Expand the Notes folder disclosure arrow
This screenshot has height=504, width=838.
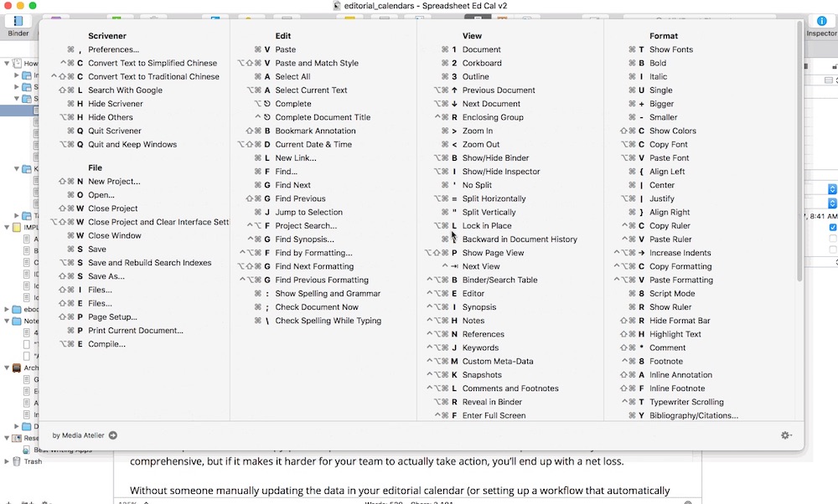pos(6,321)
